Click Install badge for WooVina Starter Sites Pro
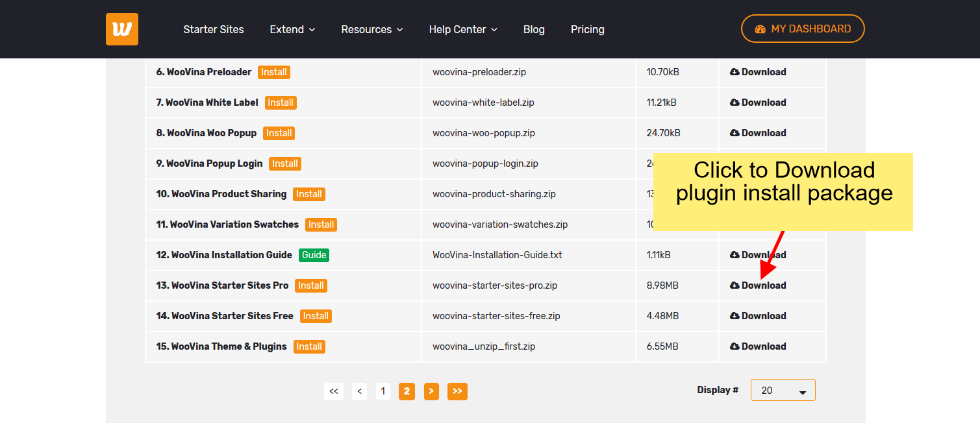Viewport: 980px width, 423px height. click(x=311, y=285)
